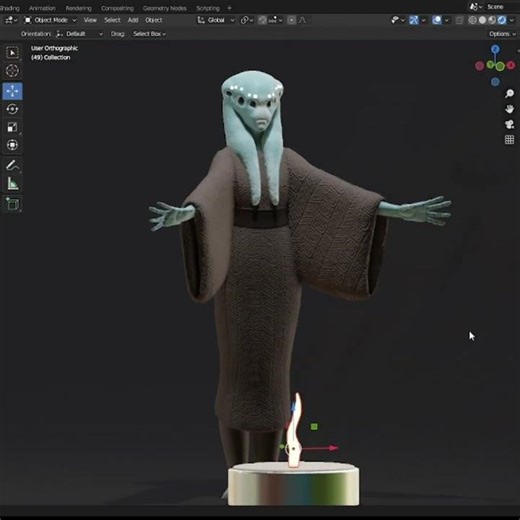Image resolution: width=520 pixels, height=520 pixels.
Task: Click the User Orthographic view label
Action: click(x=54, y=48)
